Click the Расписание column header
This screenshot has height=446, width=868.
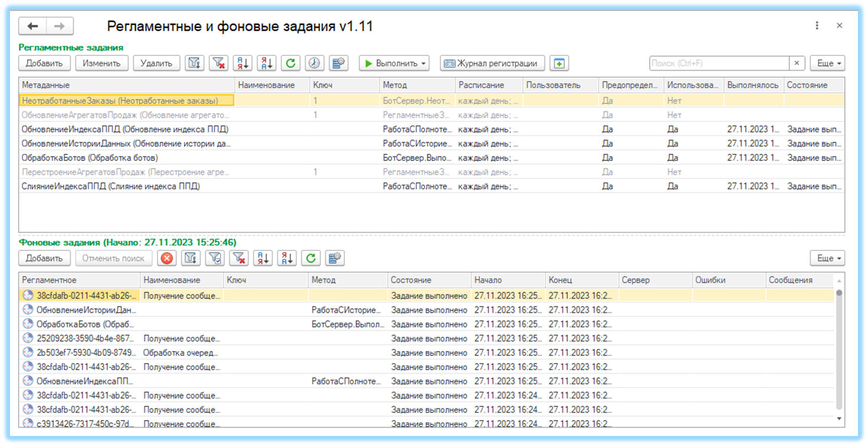(x=489, y=85)
